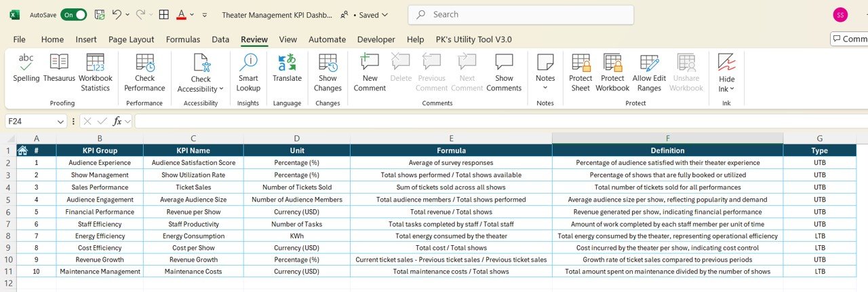This screenshot has width=868, height=292.
Task: Expand the Saved status dropdown
Action: tap(385, 14)
